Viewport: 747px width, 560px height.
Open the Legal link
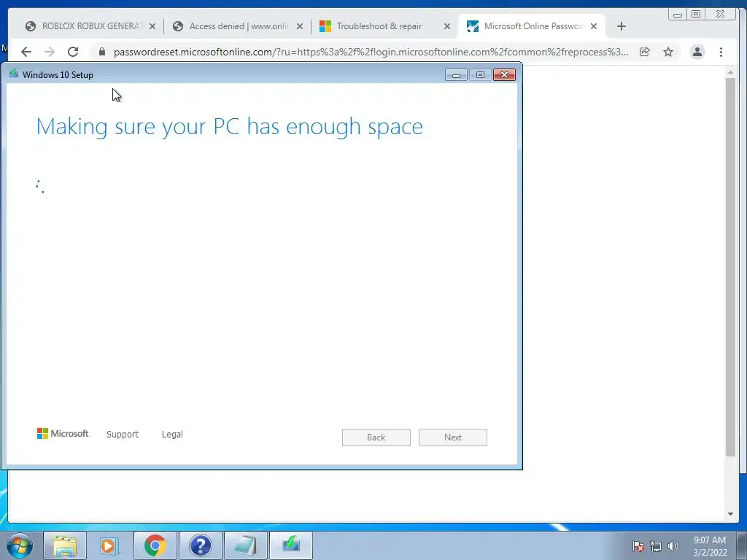[172, 435]
